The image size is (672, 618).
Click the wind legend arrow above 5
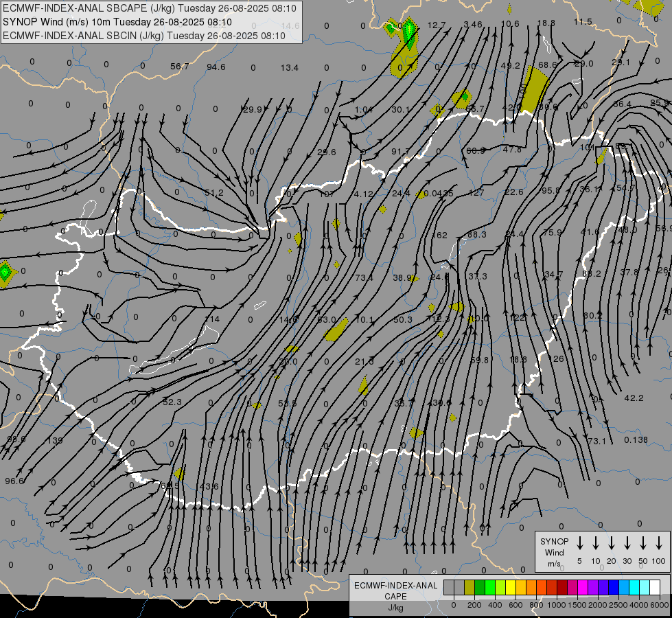pyautogui.click(x=580, y=543)
